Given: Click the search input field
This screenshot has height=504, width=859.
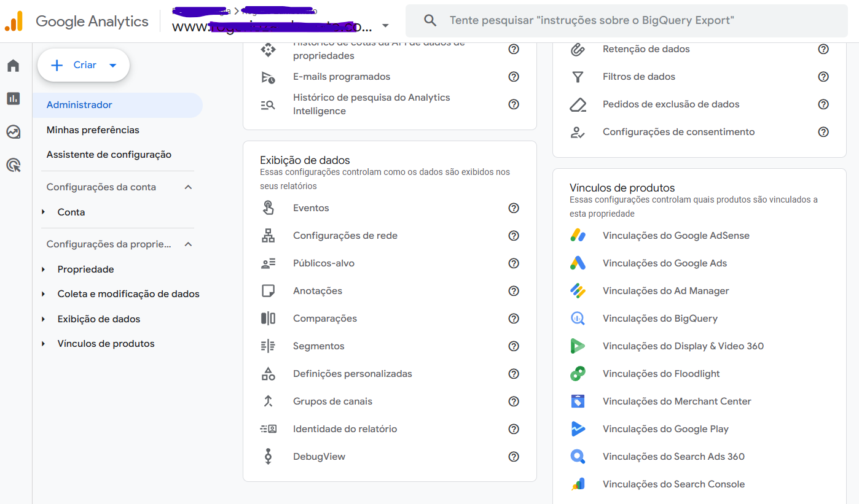Looking at the screenshot, I should coord(627,21).
